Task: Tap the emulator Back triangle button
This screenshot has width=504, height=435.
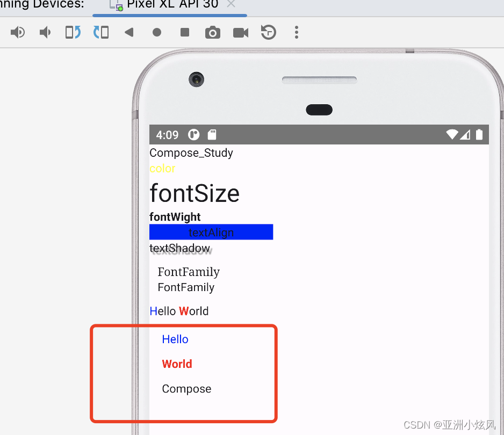Action: coord(129,32)
